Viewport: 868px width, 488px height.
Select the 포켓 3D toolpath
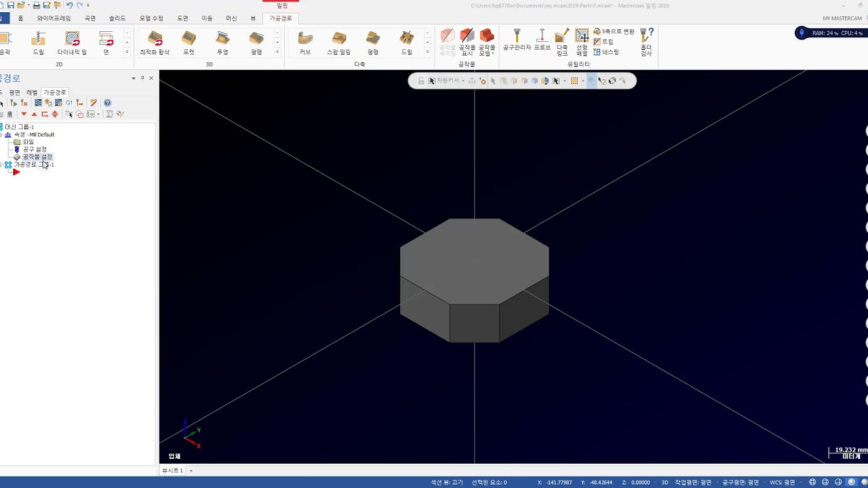(189, 43)
